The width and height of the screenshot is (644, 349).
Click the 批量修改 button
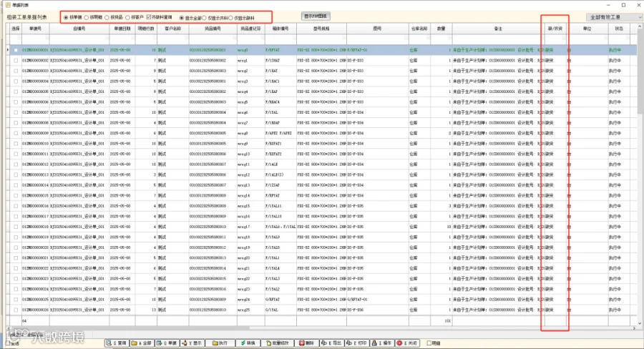click(x=278, y=343)
